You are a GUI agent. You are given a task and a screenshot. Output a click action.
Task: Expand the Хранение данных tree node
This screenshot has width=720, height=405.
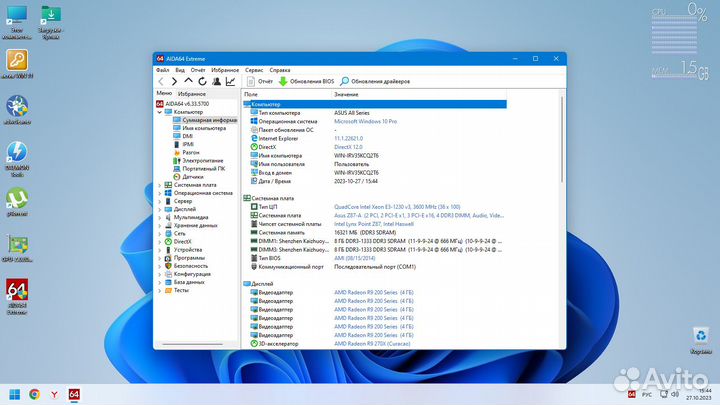[x=159, y=225]
